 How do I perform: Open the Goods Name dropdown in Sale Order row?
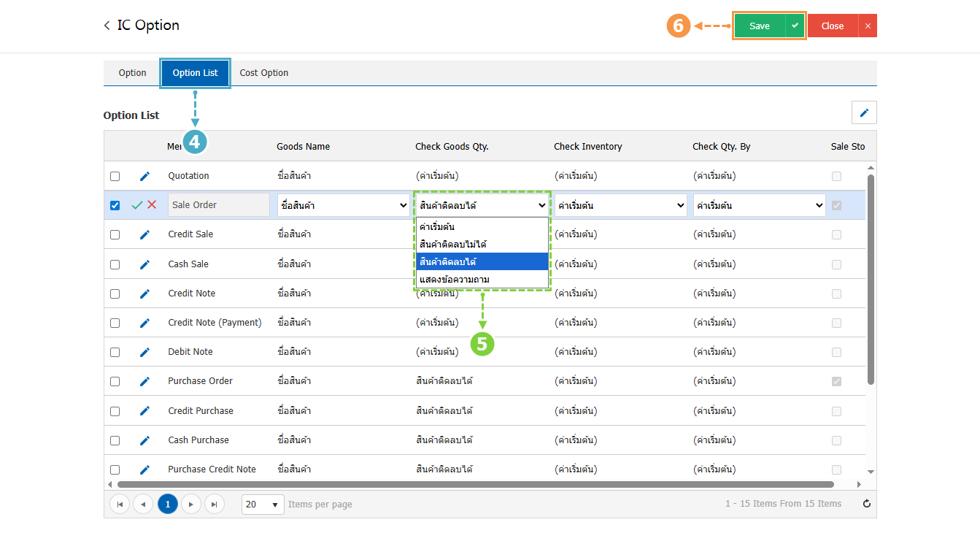coord(343,205)
